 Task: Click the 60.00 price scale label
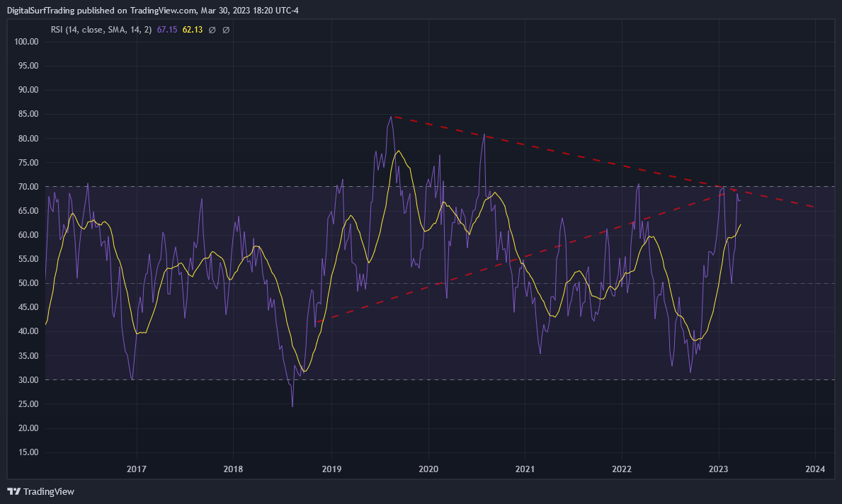[x=28, y=235]
